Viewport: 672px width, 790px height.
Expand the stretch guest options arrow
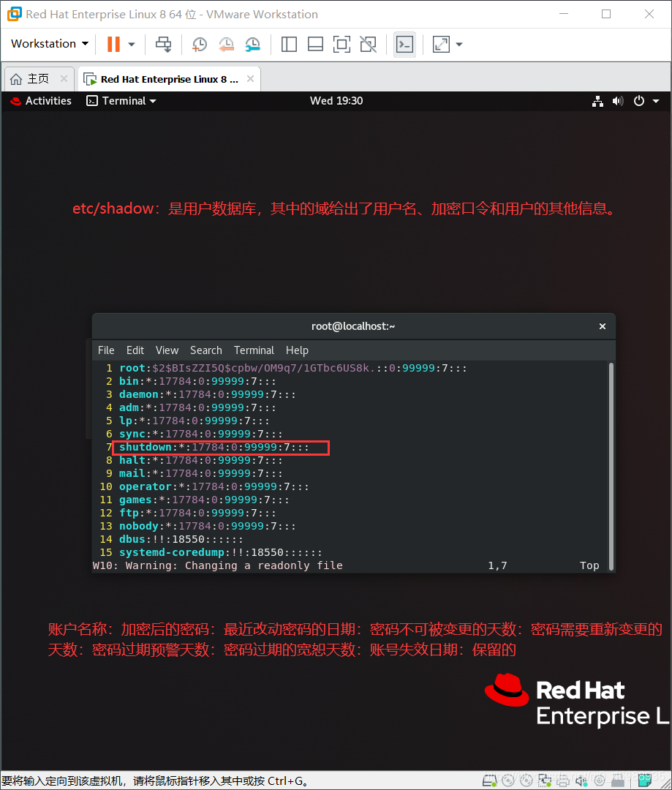pyautogui.click(x=459, y=45)
